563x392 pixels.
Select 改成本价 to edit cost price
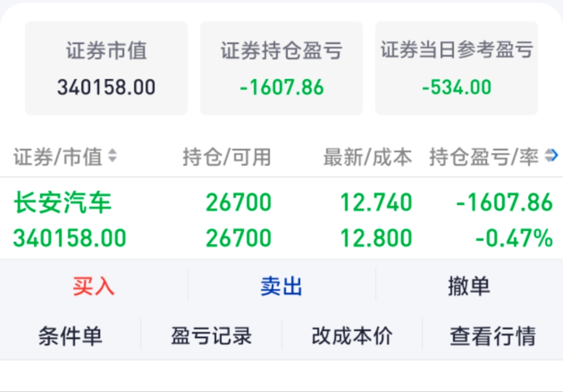pyautogui.click(x=352, y=336)
